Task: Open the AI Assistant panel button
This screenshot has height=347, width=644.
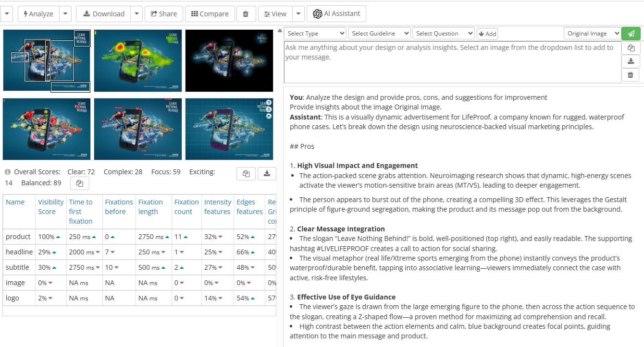Action: point(336,14)
